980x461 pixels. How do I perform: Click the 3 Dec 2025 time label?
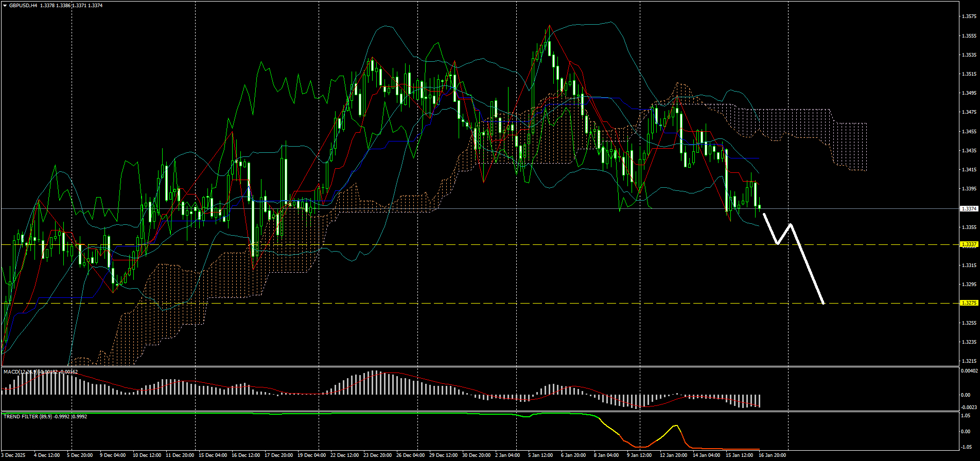pos(13,455)
